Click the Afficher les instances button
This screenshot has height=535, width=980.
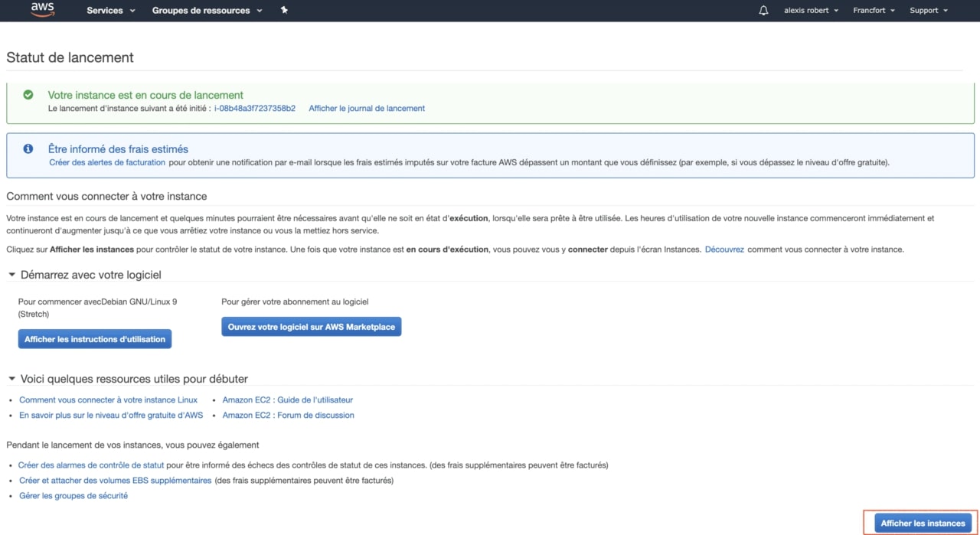pos(923,524)
